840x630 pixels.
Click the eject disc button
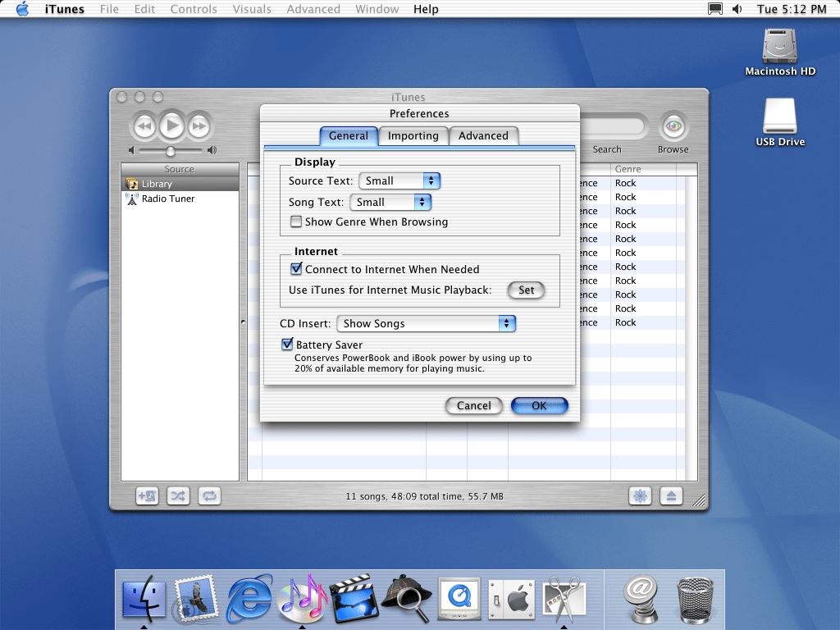(x=671, y=496)
